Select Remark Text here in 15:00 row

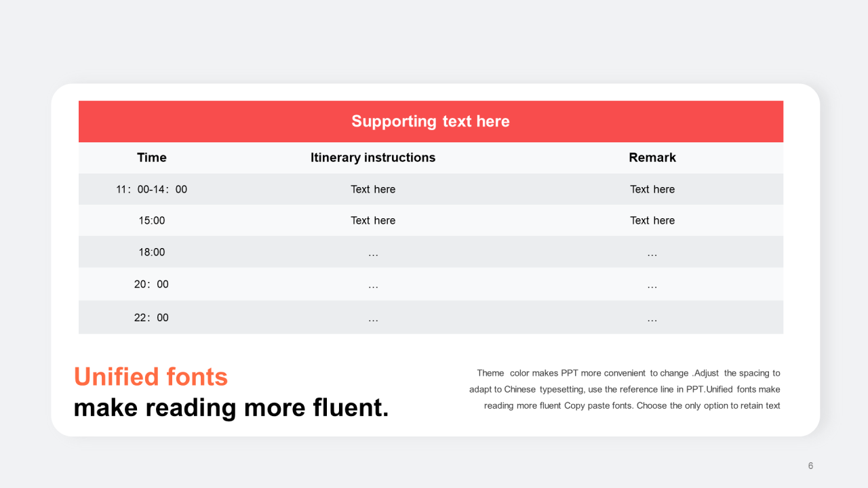coord(652,220)
